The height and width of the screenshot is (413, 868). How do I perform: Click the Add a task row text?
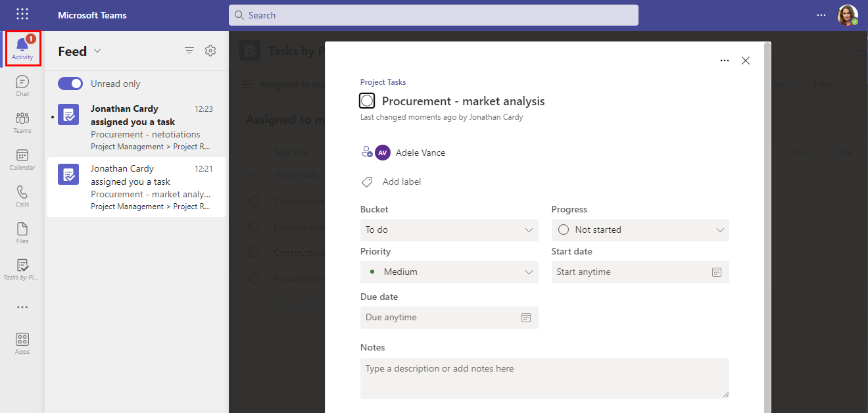(x=295, y=175)
